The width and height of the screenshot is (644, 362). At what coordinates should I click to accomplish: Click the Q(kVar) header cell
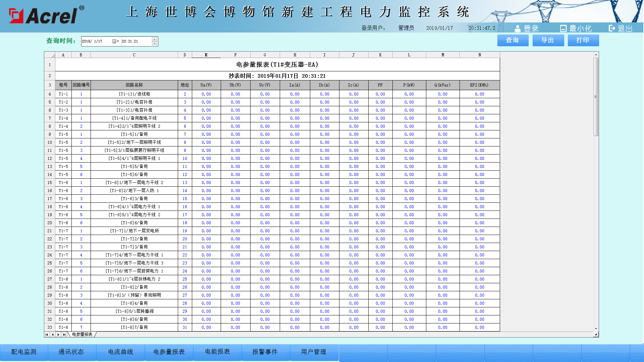coord(443,85)
